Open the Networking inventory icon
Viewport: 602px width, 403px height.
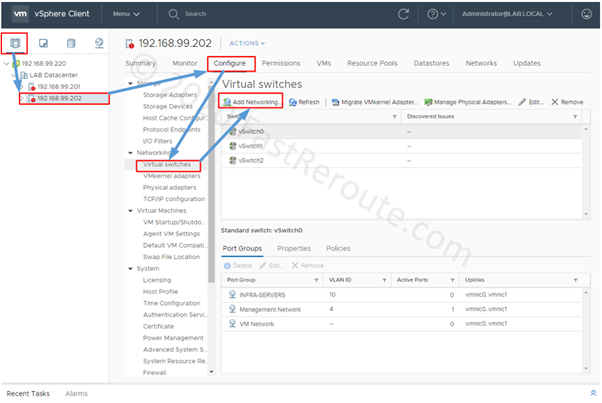pos(99,43)
